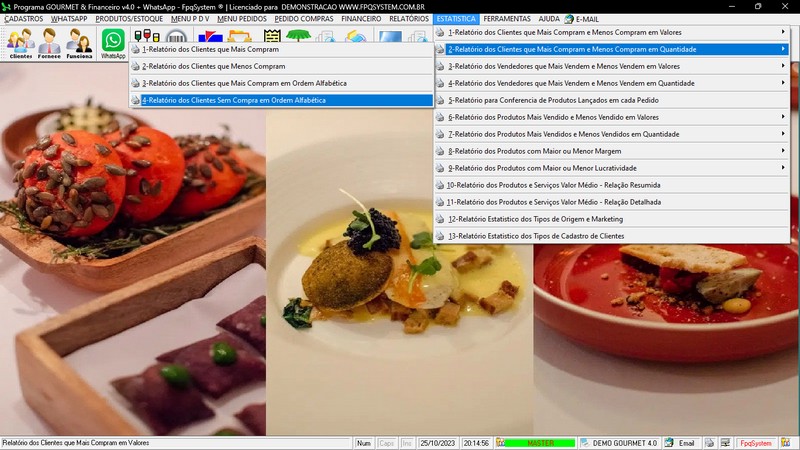The image size is (800, 450).
Task: Click the orange folder toolbar icon
Action: pyautogui.click(x=239, y=36)
